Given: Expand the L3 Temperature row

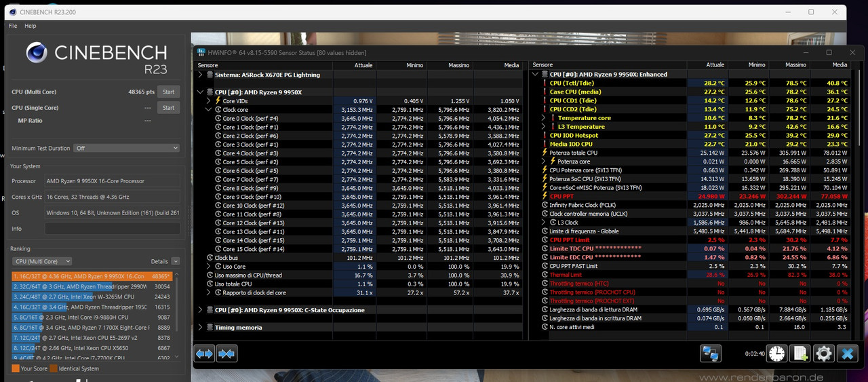Looking at the screenshot, I should [544, 126].
